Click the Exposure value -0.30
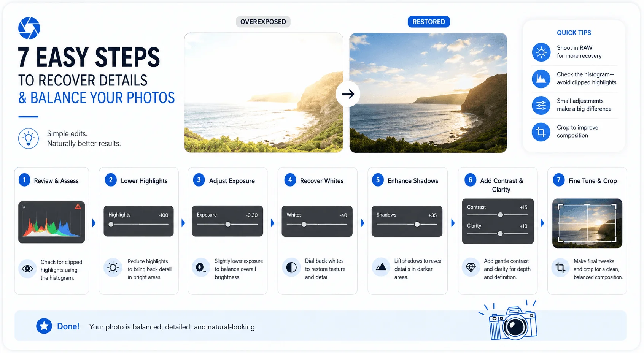The image size is (644, 353). [x=251, y=215]
